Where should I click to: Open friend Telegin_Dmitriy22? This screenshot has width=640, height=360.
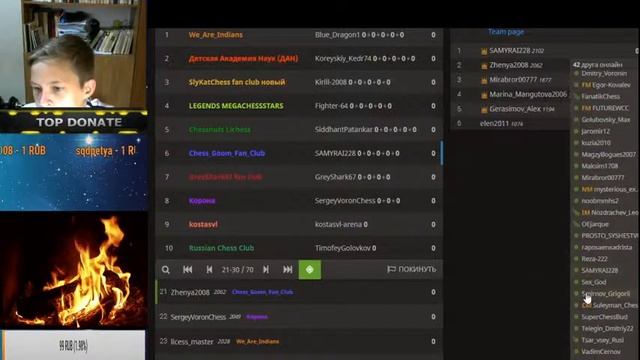coord(607,329)
